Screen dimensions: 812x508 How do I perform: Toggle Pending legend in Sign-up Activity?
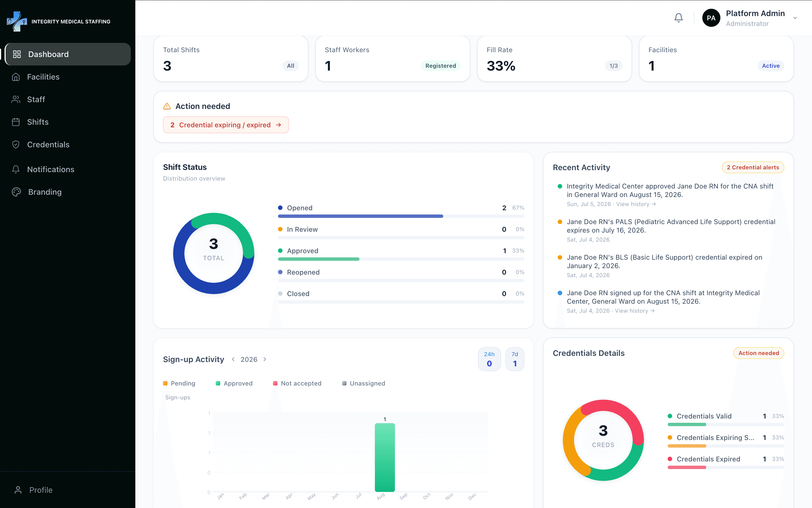click(179, 383)
